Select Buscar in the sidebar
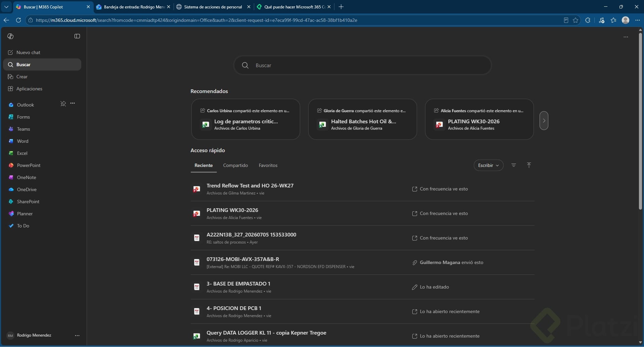This screenshot has height=347, width=644. point(42,64)
